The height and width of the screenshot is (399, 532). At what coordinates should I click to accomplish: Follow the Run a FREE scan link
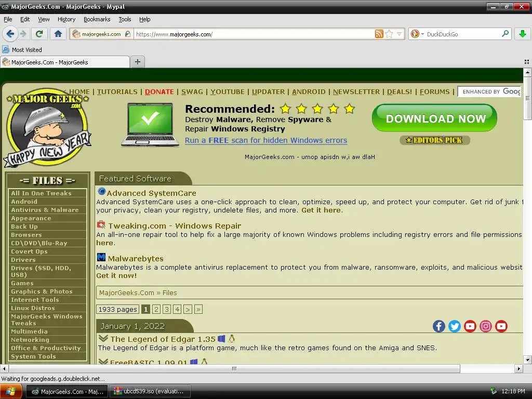coord(266,140)
